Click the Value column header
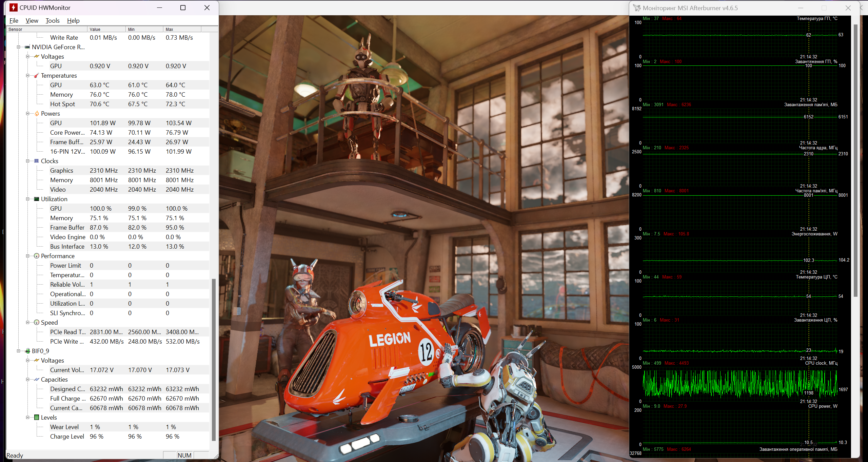Viewport: 868px width, 462px height. click(x=106, y=30)
